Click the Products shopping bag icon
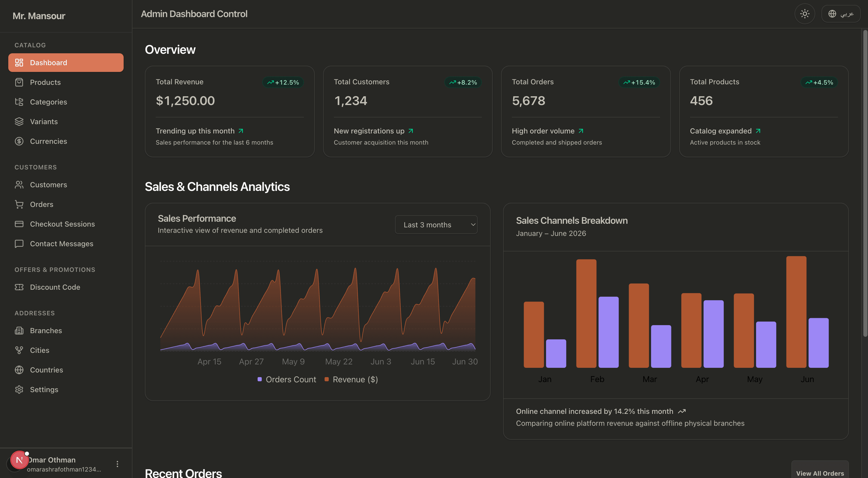The height and width of the screenshot is (478, 868). (19, 82)
